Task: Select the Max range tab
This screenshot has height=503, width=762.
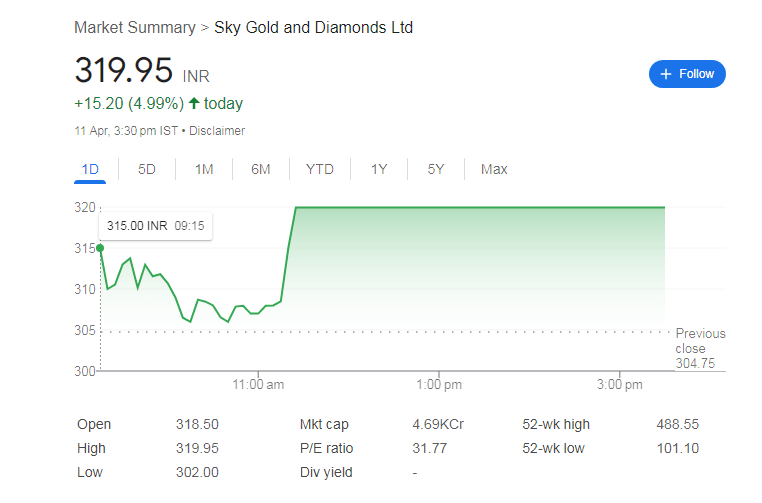Action: [494, 169]
